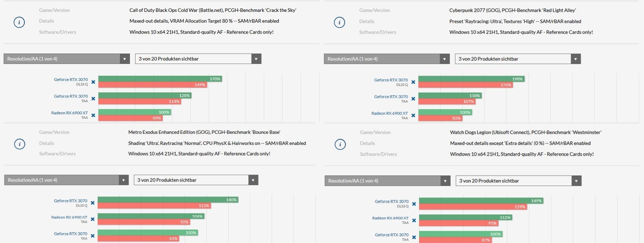This screenshot has height=243, width=644.
Task: Open products visible dropdown for Cyberpunk 2077
Action: click(518, 59)
